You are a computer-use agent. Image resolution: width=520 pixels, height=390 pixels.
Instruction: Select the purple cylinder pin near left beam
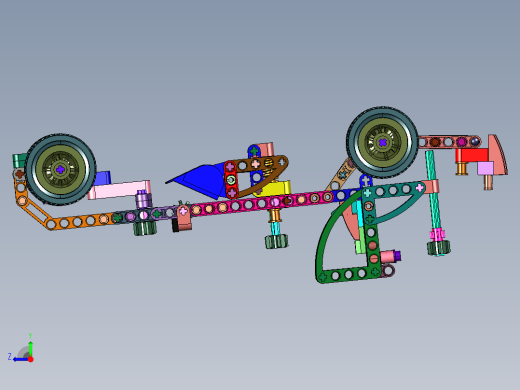(143, 199)
